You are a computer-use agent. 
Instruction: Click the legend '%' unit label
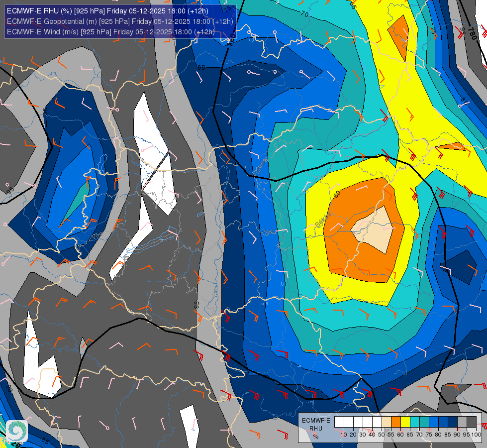(x=316, y=437)
